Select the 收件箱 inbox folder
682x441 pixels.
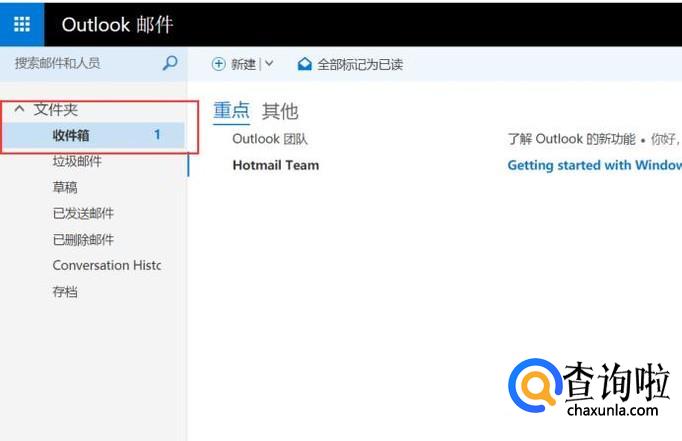(x=93, y=135)
